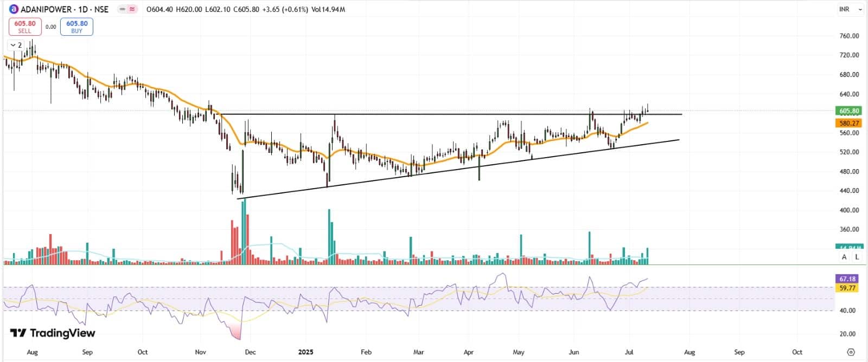Image resolution: width=868 pixels, height=362 pixels.
Task: Toggle log scale with the L button
Action: [x=857, y=257]
